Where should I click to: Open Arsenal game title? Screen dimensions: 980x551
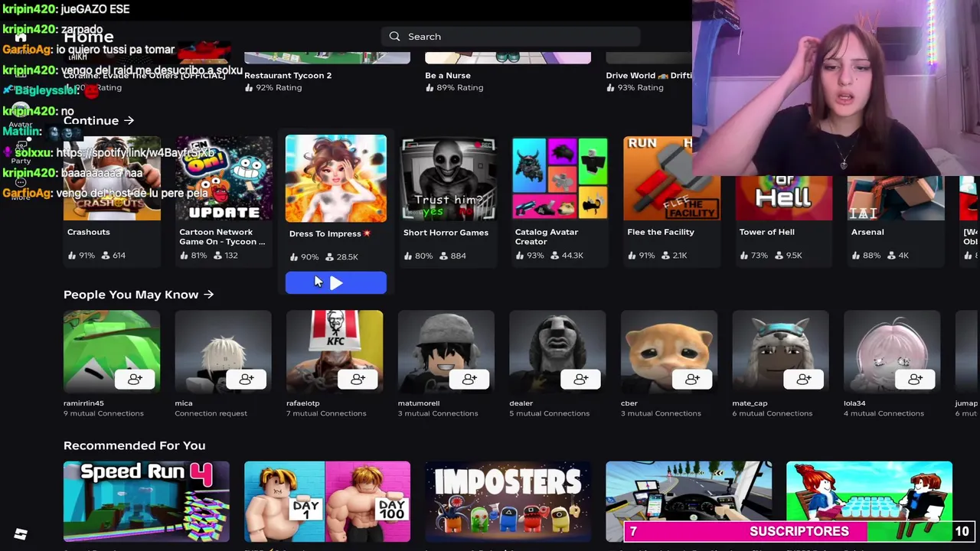click(867, 232)
